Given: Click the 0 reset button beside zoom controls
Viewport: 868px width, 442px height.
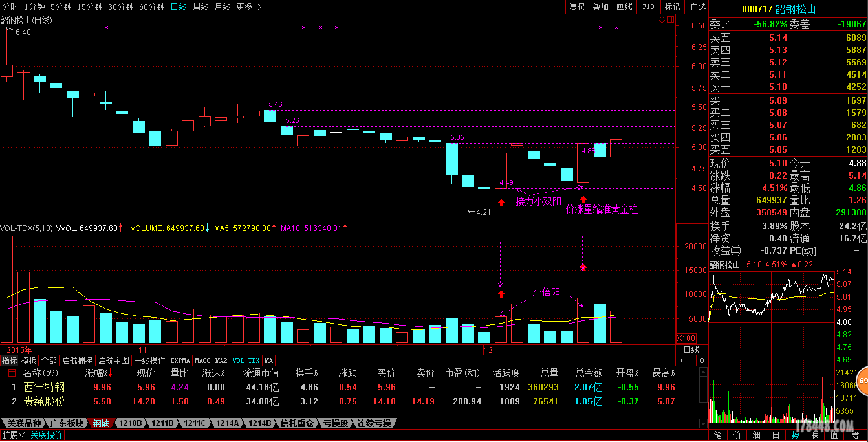Looking at the screenshot, I should [x=702, y=360].
